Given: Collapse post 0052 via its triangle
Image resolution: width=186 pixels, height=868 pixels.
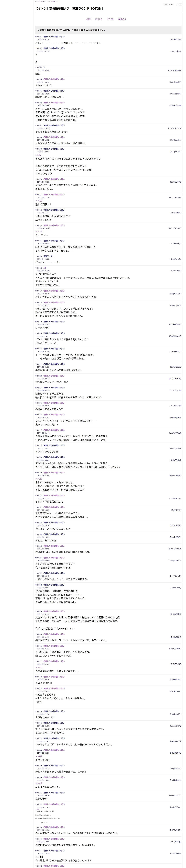Looking at the screenshot, I should click(36, 805).
